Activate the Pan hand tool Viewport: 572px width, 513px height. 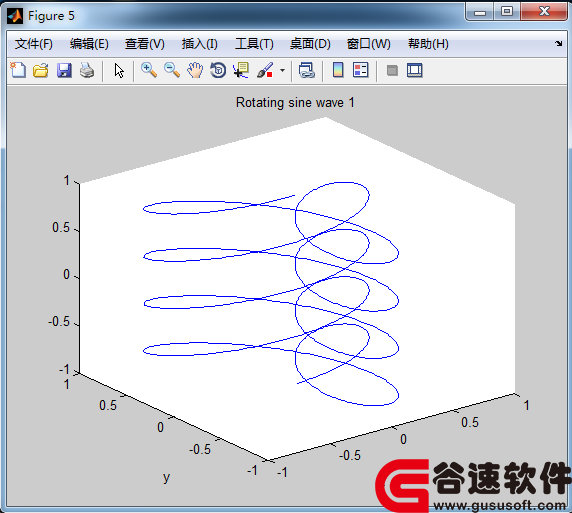pyautogui.click(x=195, y=70)
